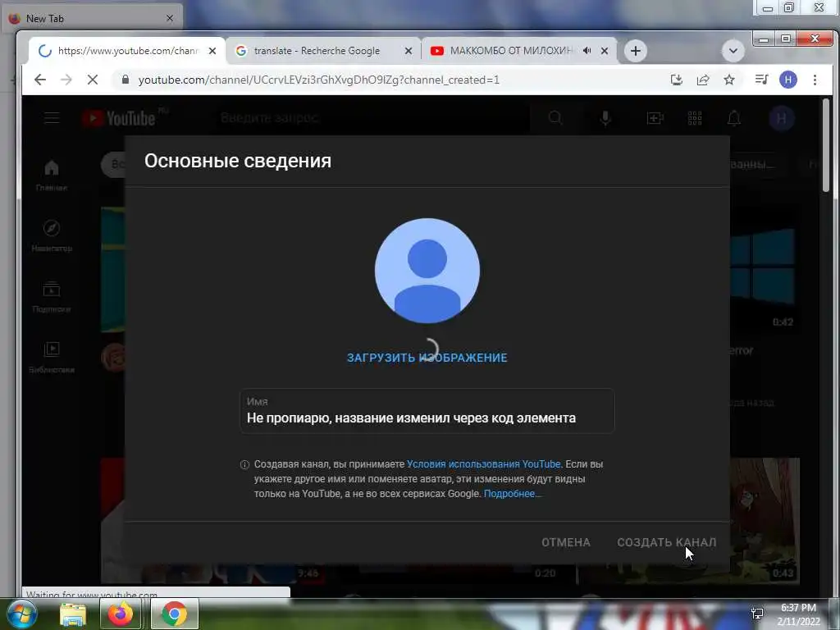The image size is (840, 630).
Task: Close the Firefox New Tab tab
Action: click(x=170, y=19)
